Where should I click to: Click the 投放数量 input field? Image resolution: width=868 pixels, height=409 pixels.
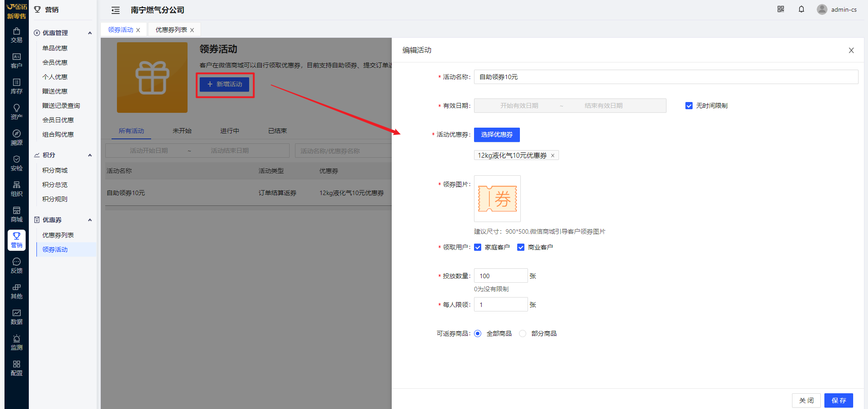(501, 276)
